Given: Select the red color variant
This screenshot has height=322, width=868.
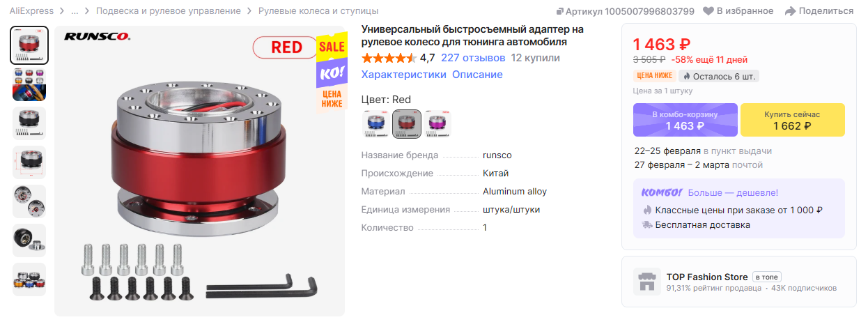Looking at the screenshot, I should [407, 124].
